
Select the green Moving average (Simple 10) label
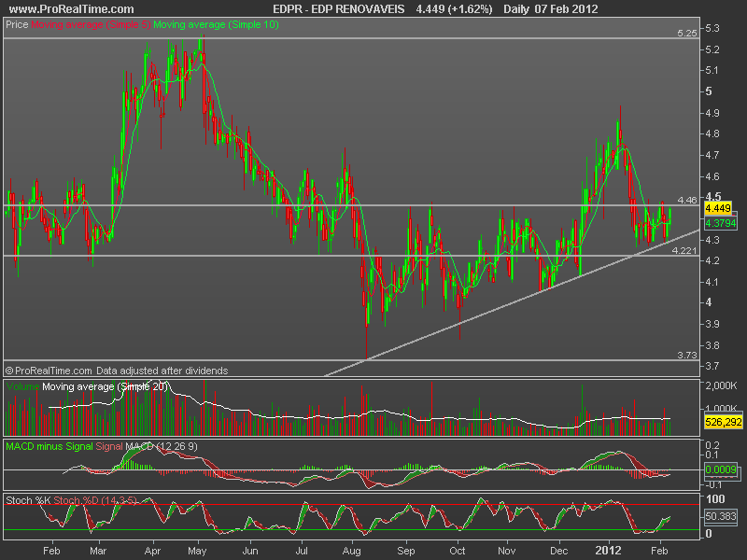click(x=216, y=24)
